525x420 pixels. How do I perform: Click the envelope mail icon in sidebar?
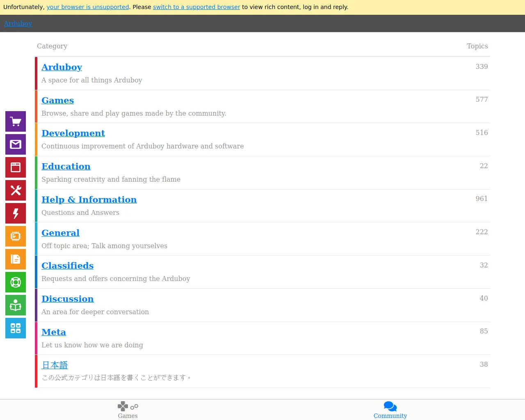15,144
